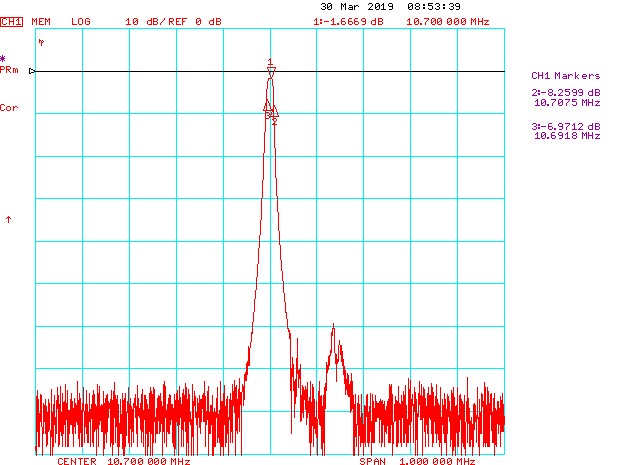640x465 pixels.
Task: Click the small marker symbol in top-left grid
Action: (41, 43)
